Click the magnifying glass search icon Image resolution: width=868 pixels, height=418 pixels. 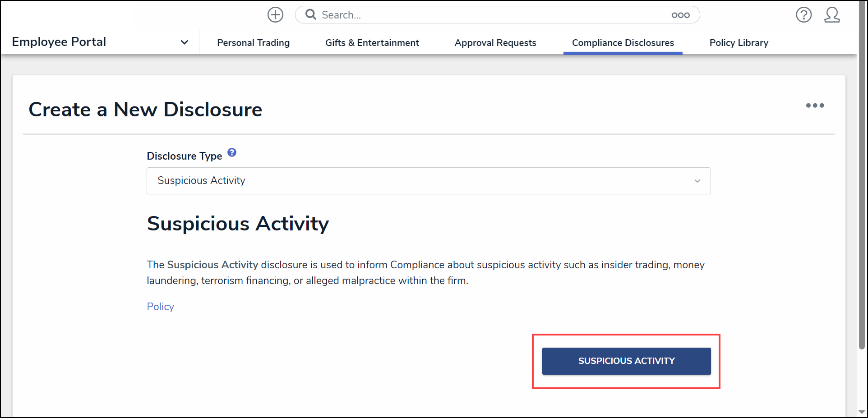310,15
